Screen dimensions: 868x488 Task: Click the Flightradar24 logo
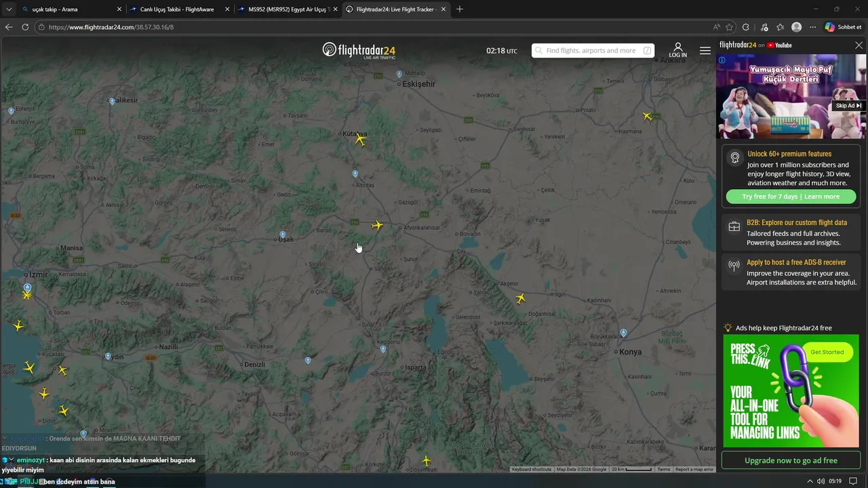tap(359, 50)
